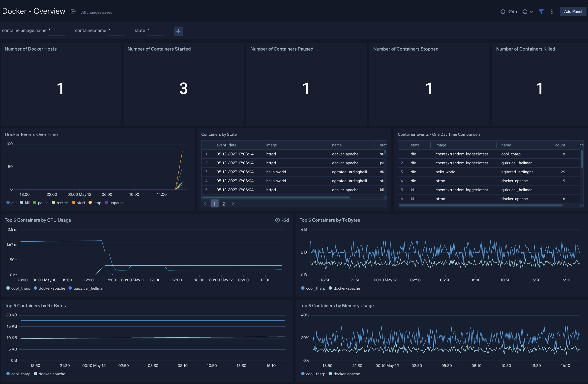The image size is (588, 384).
Task: Click the state filter input field
Action: tap(155, 31)
